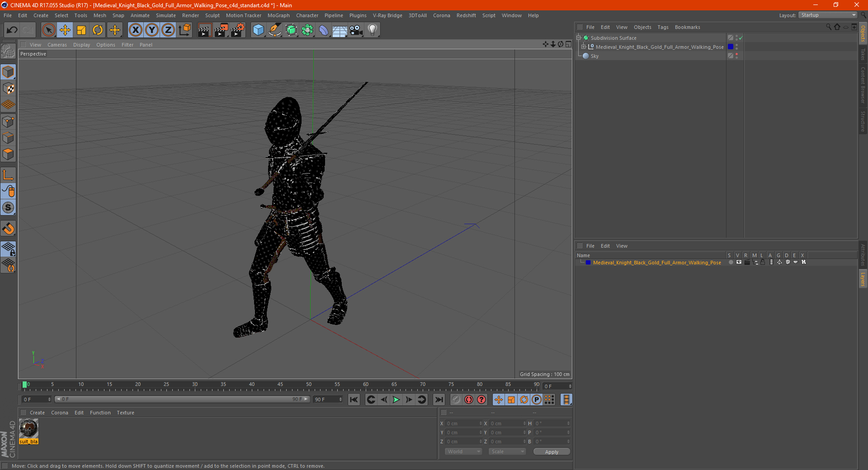Toggle Y axis lock
This screenshot has height=470, width=868.
[152, 30]
